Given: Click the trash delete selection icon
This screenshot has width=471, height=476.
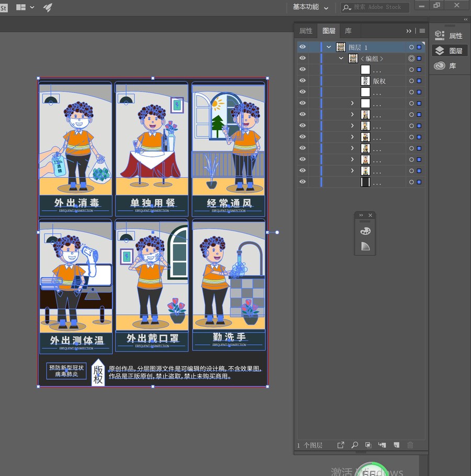Looking at the screenshot, I should pos(410,445).
